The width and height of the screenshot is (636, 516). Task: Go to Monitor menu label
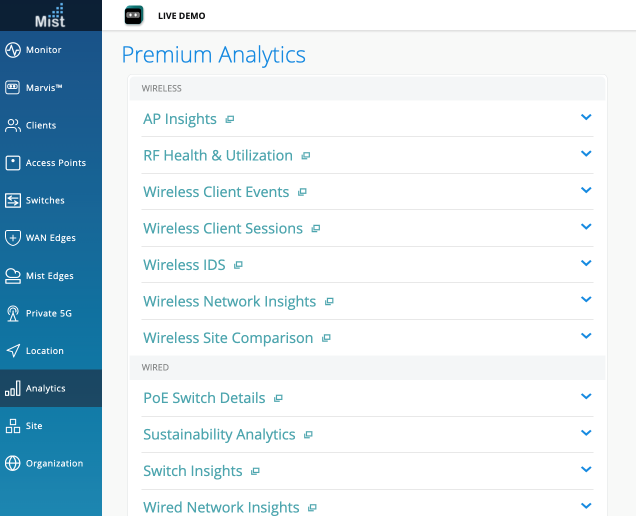click(43, 50)
